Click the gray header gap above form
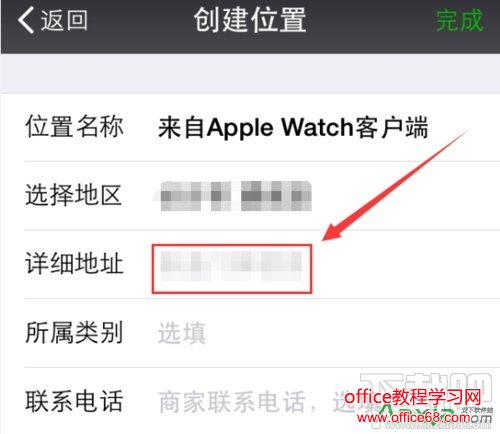The height and width of the screenshot is (434, 500). point(250,73)
